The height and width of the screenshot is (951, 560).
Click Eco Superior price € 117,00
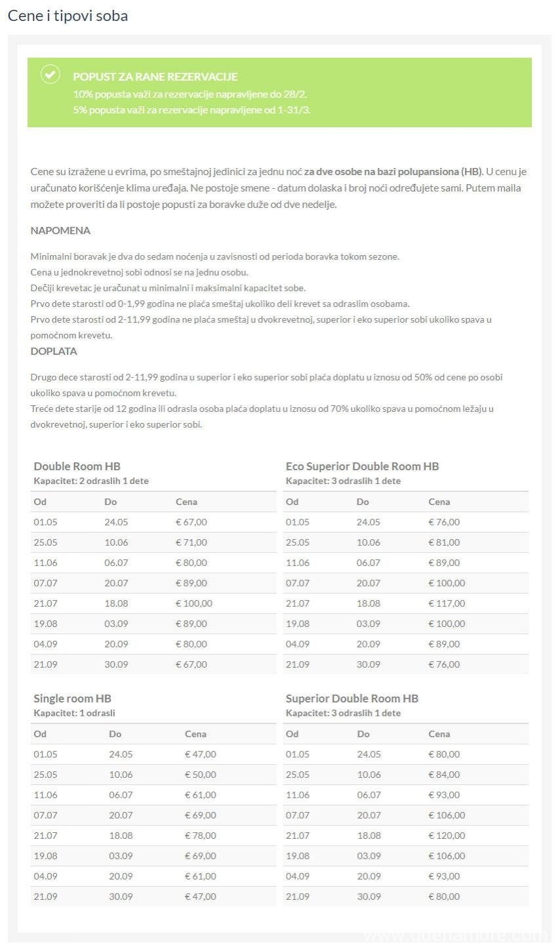coord(446,603)
